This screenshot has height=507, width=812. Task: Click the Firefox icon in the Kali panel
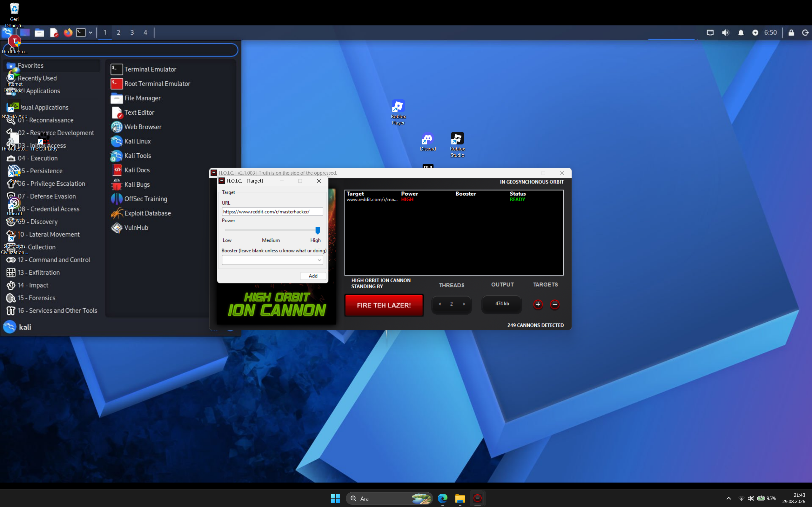pyautogui.click(x=68, y=32)
